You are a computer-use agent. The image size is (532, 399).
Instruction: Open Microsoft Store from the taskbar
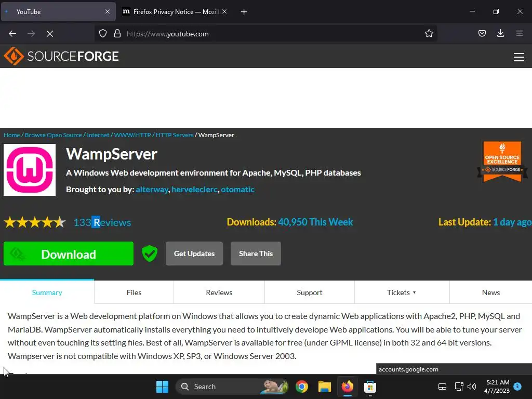pyautogui.click(x=370, y=387)
